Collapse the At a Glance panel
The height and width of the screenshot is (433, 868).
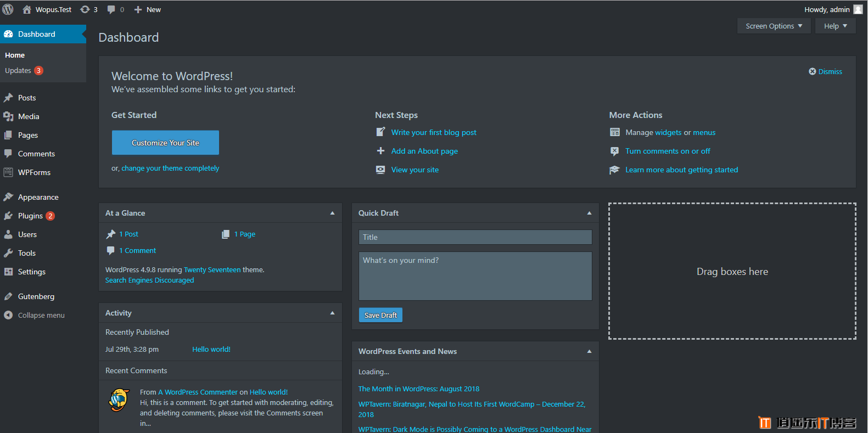332,213
